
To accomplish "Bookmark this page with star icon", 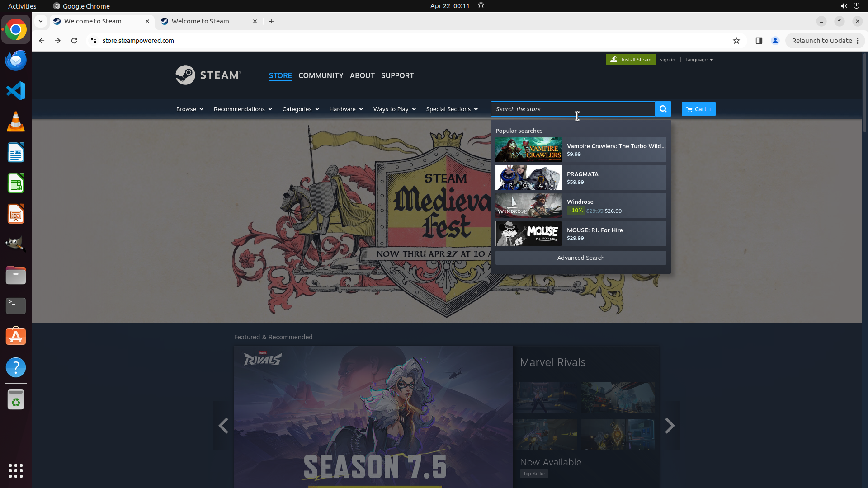I will (x=736, y=41).
